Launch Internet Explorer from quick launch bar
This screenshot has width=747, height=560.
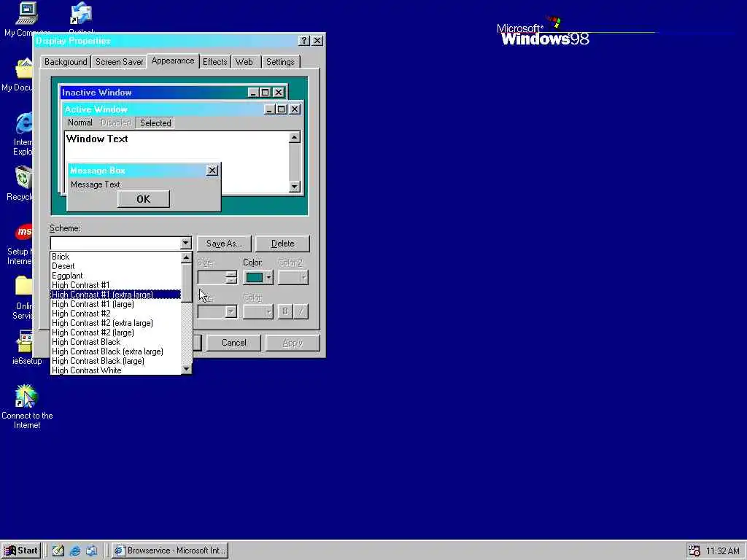(75, 551)
